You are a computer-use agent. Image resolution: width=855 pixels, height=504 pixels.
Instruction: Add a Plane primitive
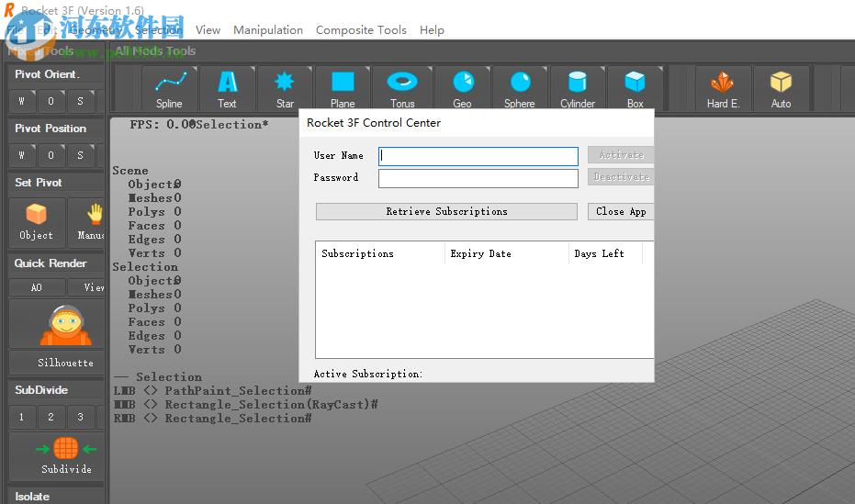[x=343, y=88]
